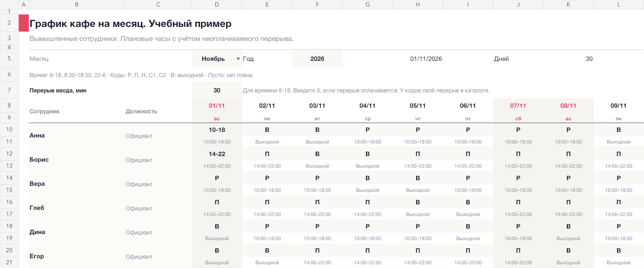Click Борис's shift code for 03/11

click(317, 154)
